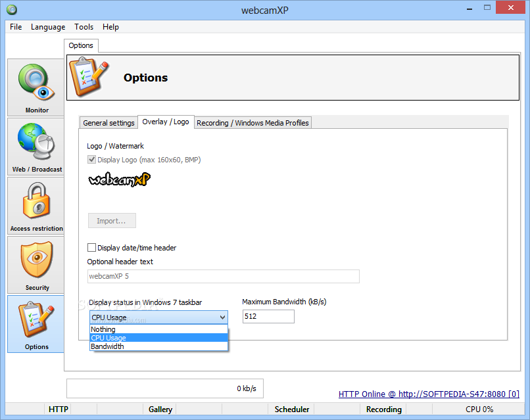Click HTTP in the status bar

tap(58, 409)
